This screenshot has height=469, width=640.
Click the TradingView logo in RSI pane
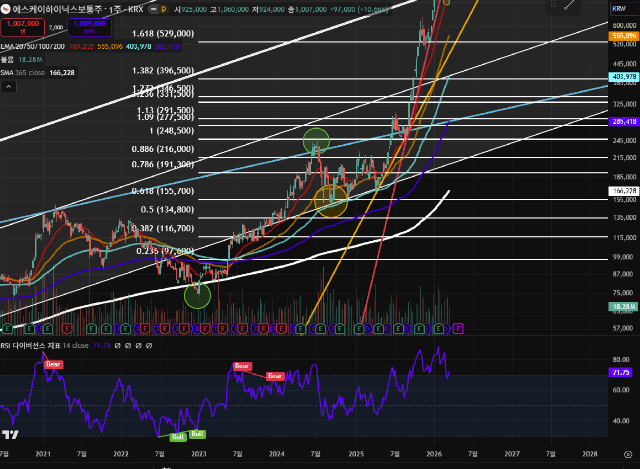click(x=10, y=434)
